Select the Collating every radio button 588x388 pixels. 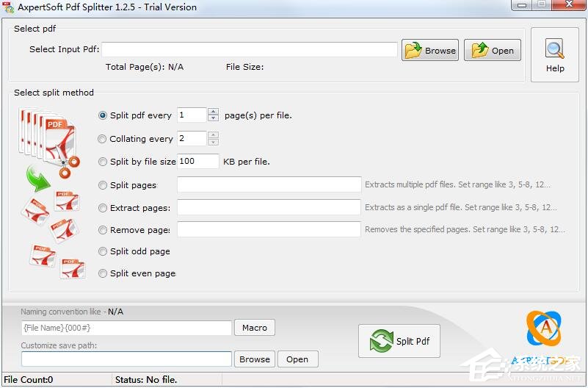click(102, 139)
